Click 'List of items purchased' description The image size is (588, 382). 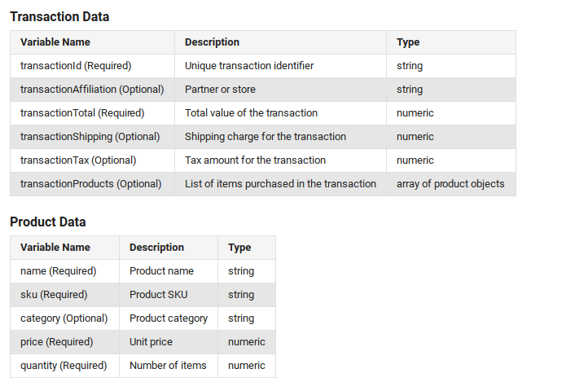[280, 184]
